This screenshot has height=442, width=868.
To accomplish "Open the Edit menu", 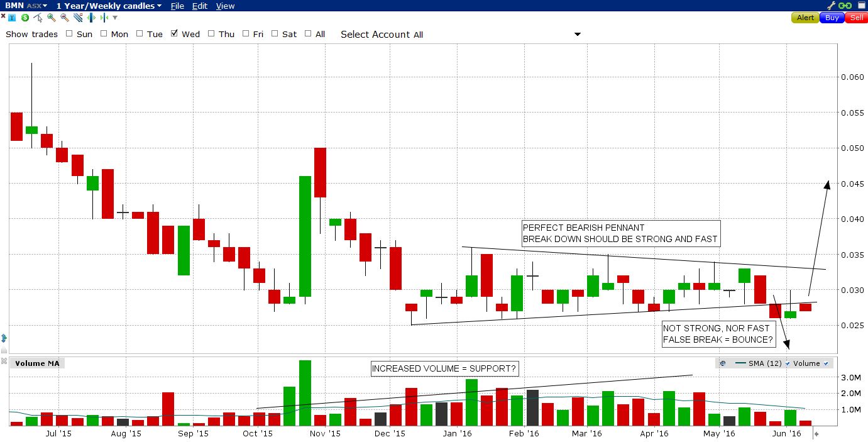I will click(x=200, y=6).
